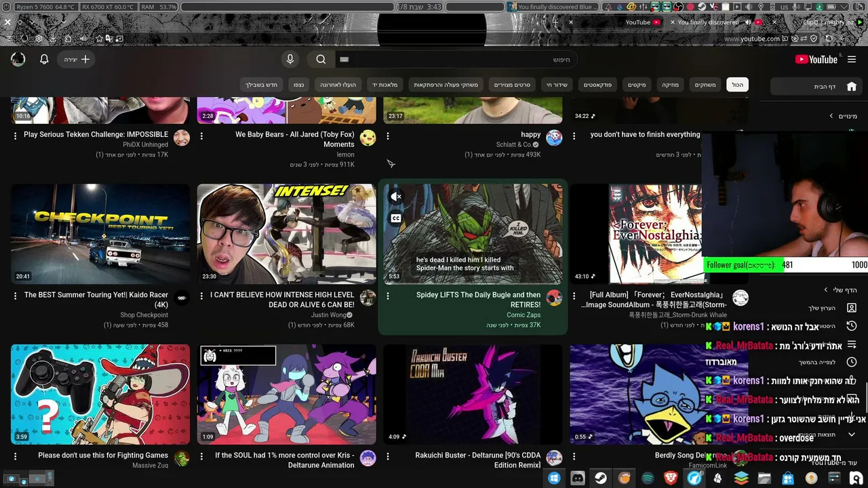Select the מוזיקה filter chip
The width and height of the screenshot is (868, 488).
pyautogui.click(x=671, y=85)
